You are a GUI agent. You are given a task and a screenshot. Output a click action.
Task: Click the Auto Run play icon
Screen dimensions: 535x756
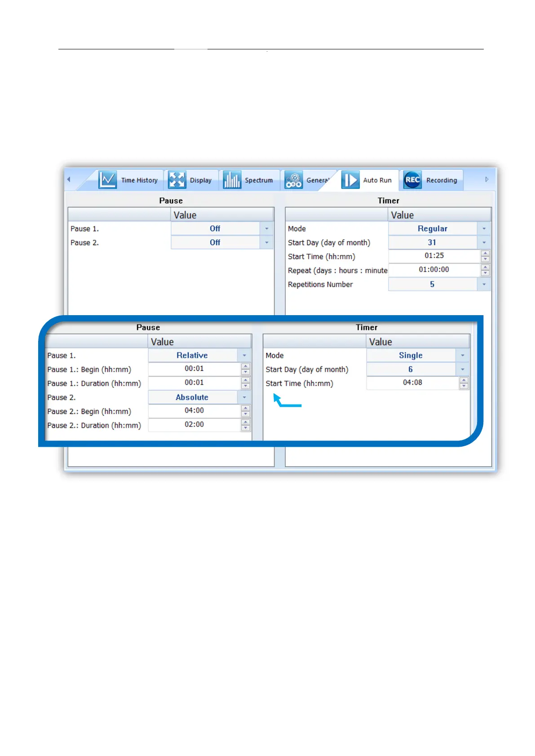[350, 180]
